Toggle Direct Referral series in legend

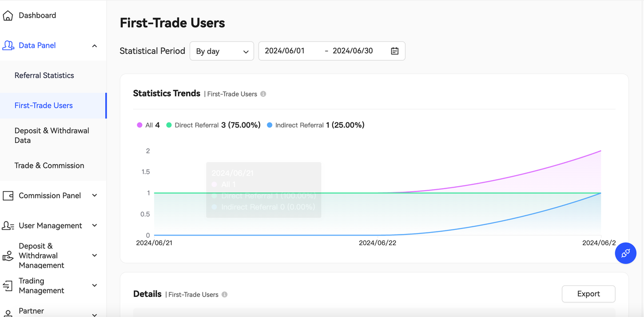coord(196,125)
